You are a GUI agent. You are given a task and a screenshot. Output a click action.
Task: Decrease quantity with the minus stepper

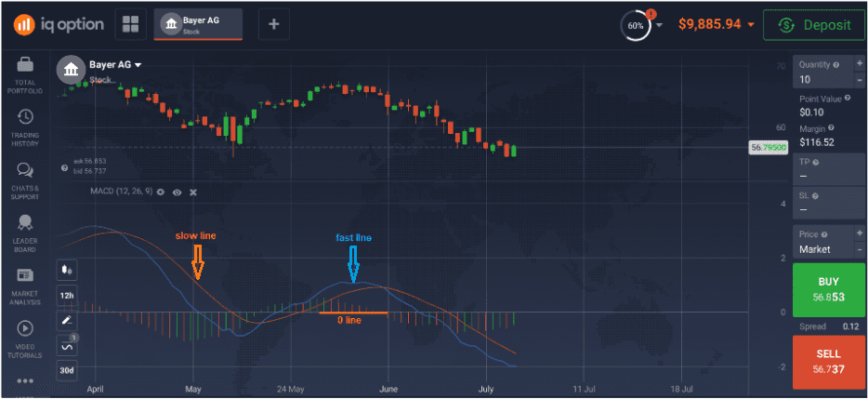point(859,80)
